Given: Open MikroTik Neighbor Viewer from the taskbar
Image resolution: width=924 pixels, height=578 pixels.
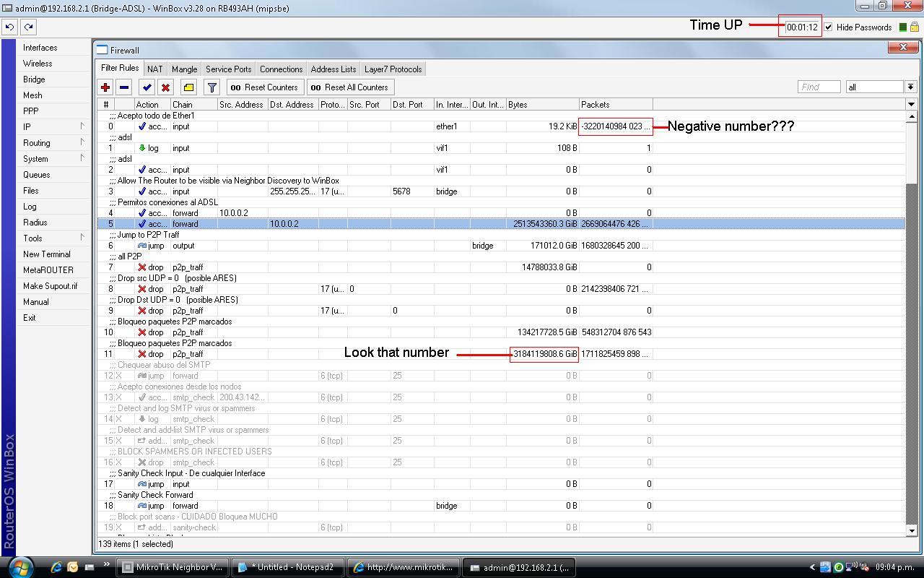Looking at the screenshot, I should (x=173, y=567).
